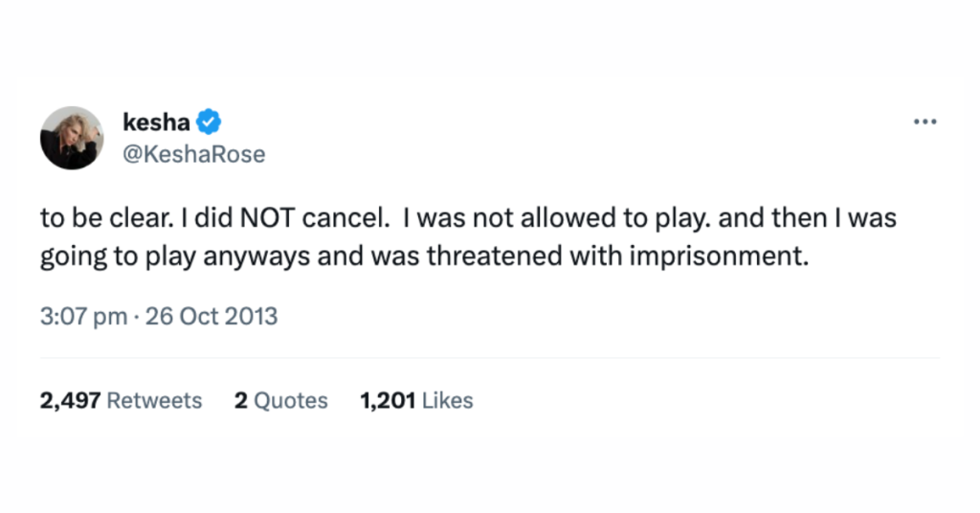Click the phrase "I was not allowed to play"
Viewport: 980px width, 513px height.
click(x=554, y=218)
